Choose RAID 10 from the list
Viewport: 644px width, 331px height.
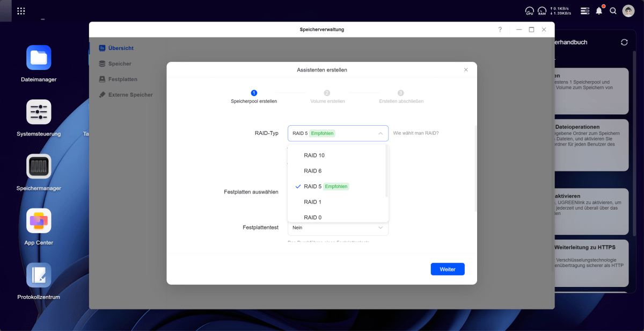click(338, 155)
